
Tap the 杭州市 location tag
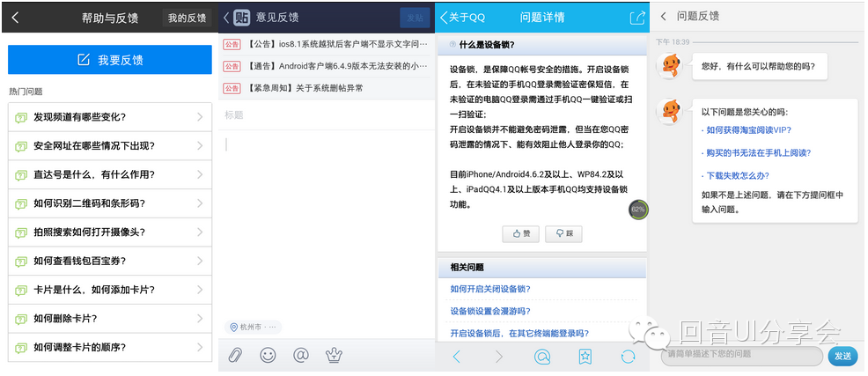pyautogui.click(x=253, y=328)
